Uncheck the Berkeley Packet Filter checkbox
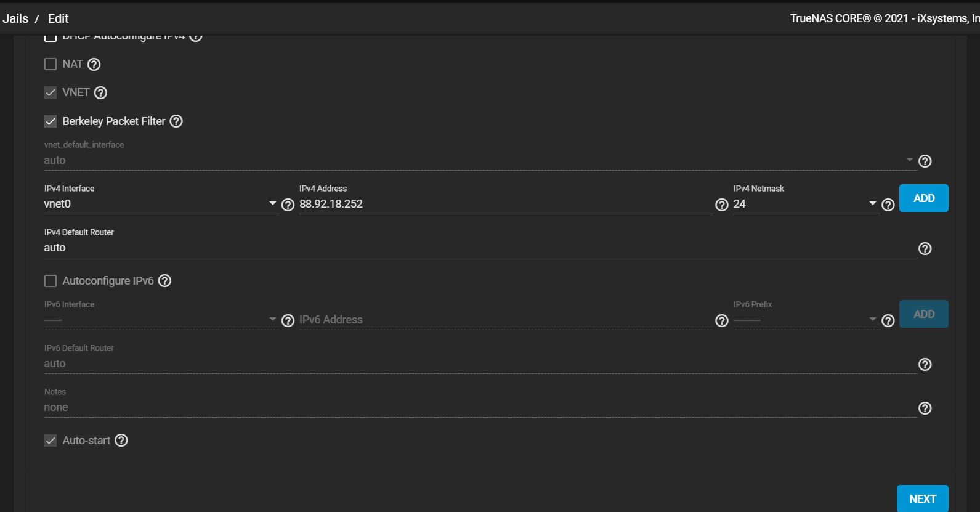Image resolution: width=980 pixels, height=512 pixels. coord(51,121)
